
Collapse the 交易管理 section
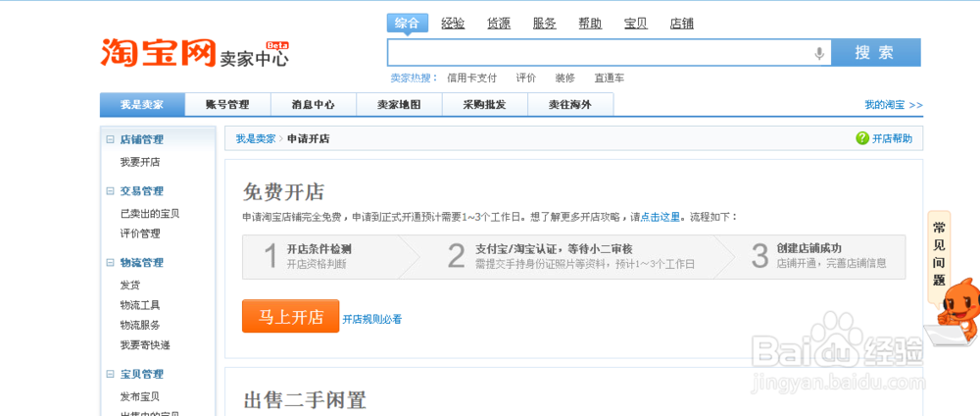[x=110, y=191]
